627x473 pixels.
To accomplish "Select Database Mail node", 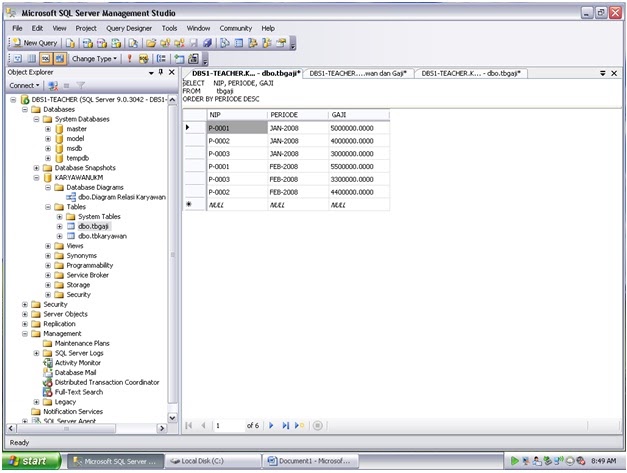I will click(75, 373).
